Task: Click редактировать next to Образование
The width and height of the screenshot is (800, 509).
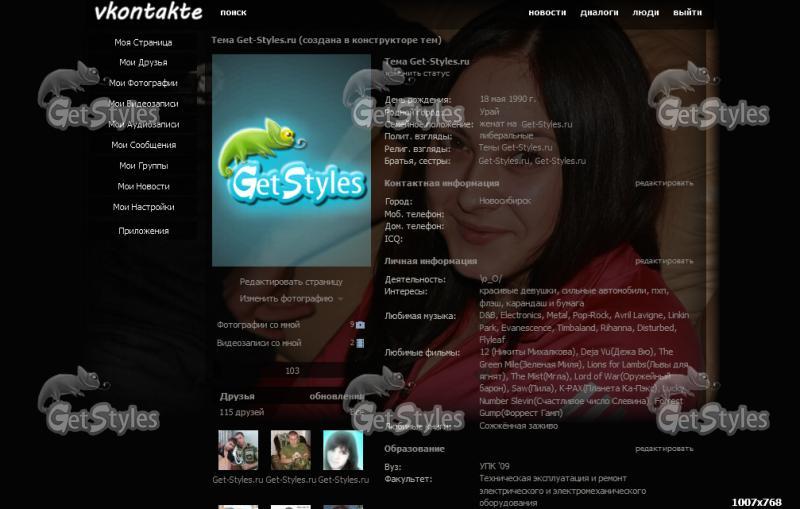Action: click(664, 448)
